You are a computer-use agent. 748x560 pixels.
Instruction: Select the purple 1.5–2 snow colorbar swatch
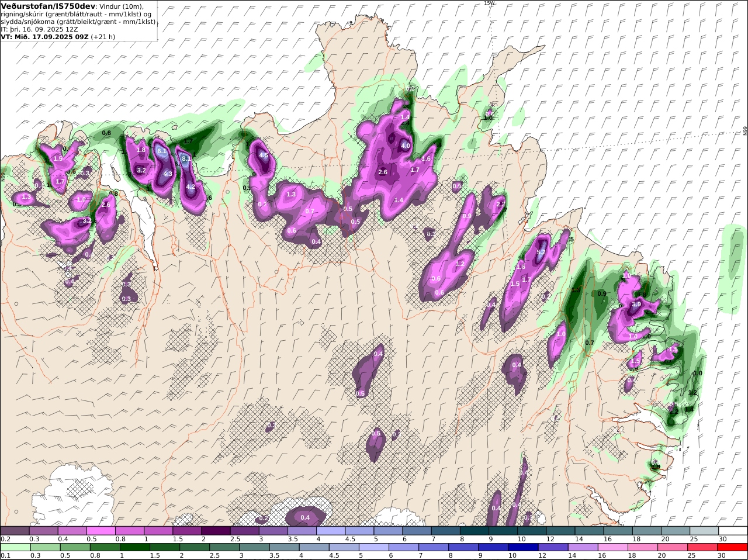[x=188, y=531]
